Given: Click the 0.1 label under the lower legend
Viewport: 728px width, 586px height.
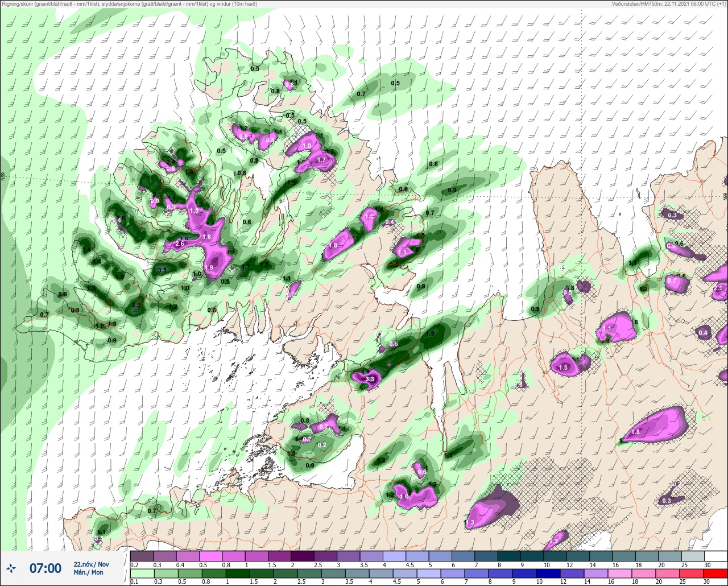Looking at the screenshot, I should tap(135, 582).
